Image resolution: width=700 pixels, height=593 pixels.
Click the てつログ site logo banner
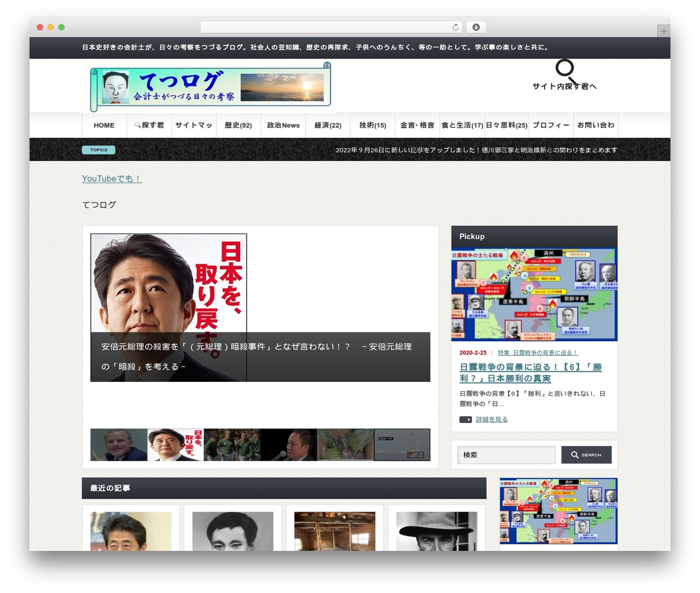(x=211, y=87)
